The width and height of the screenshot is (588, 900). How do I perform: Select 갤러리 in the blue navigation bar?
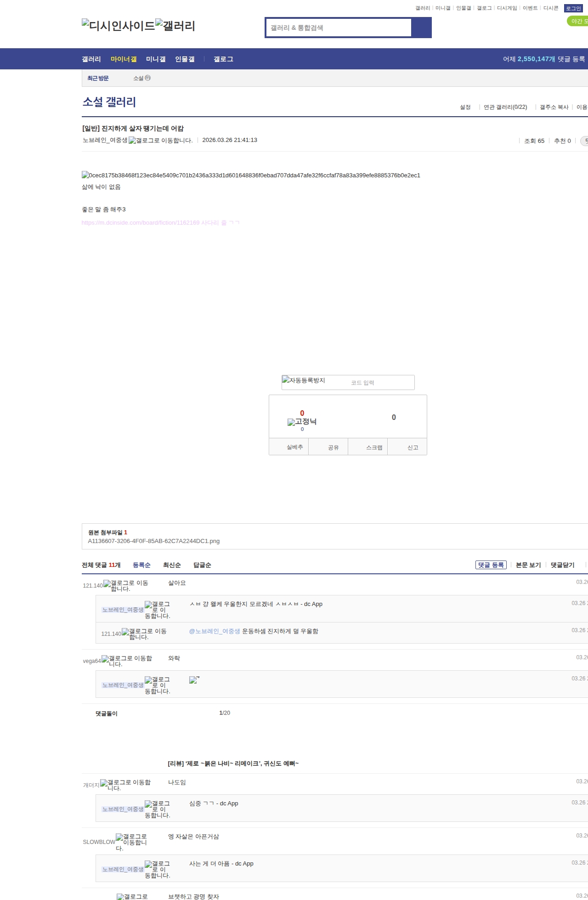point(91,59)
